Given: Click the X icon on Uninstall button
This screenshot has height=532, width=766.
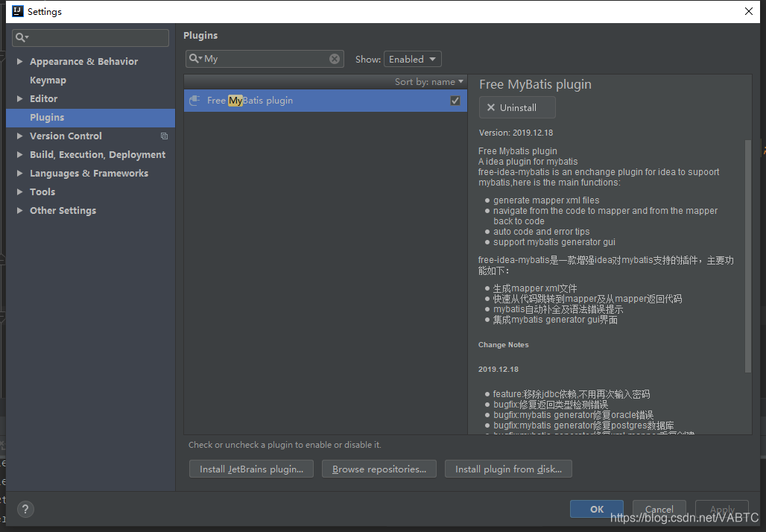Looking at the screenshot, I should tap(491, 107).
